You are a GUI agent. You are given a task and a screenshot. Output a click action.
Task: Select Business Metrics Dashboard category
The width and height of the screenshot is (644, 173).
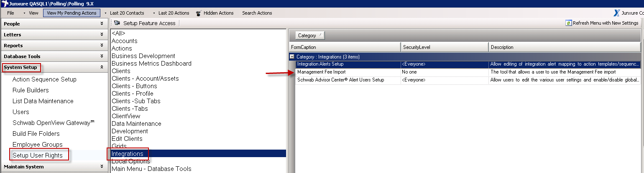198,64
